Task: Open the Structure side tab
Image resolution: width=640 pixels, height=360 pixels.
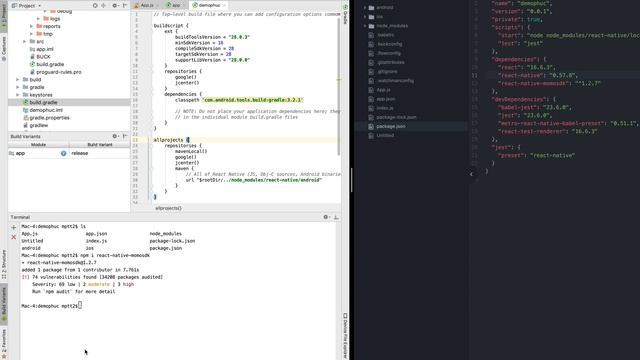Action: point(4,264)
